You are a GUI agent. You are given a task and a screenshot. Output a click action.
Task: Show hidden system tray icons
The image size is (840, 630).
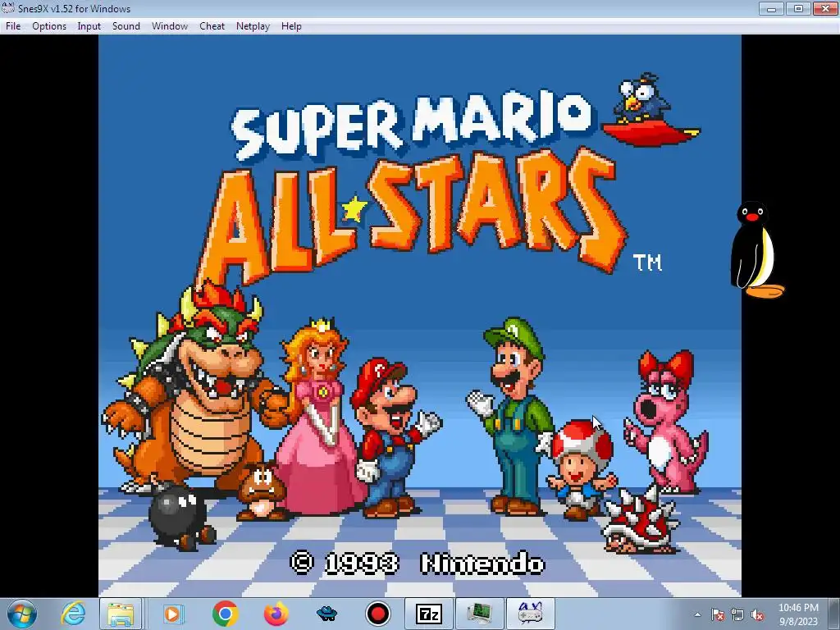coord(697,615)
